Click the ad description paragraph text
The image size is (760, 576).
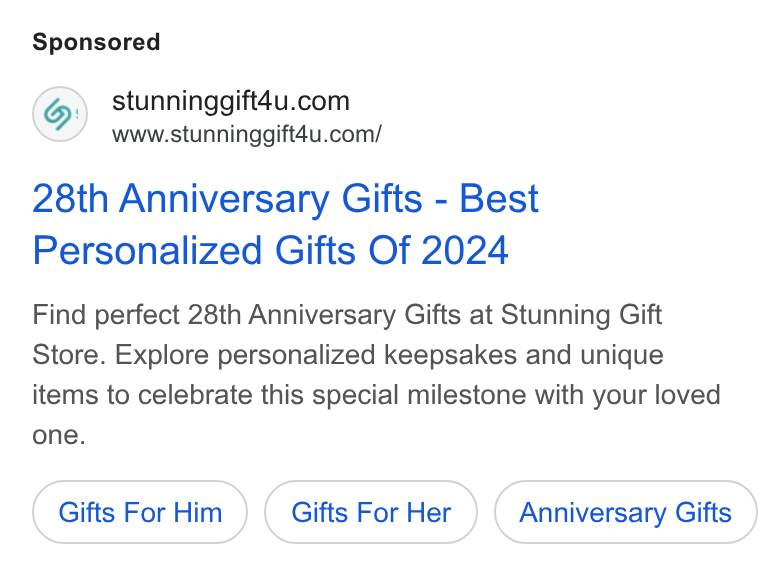tap(376, 374)
